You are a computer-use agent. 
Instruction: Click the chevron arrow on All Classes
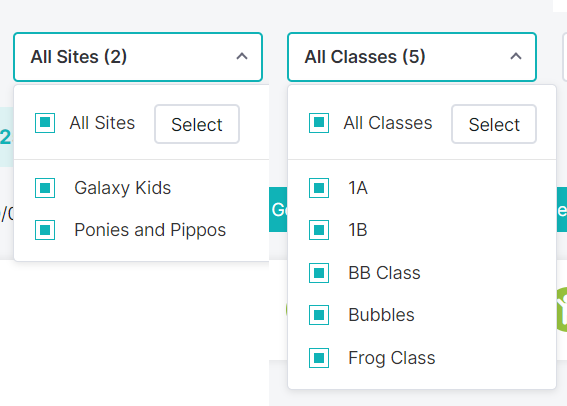(x=516, y=56)
